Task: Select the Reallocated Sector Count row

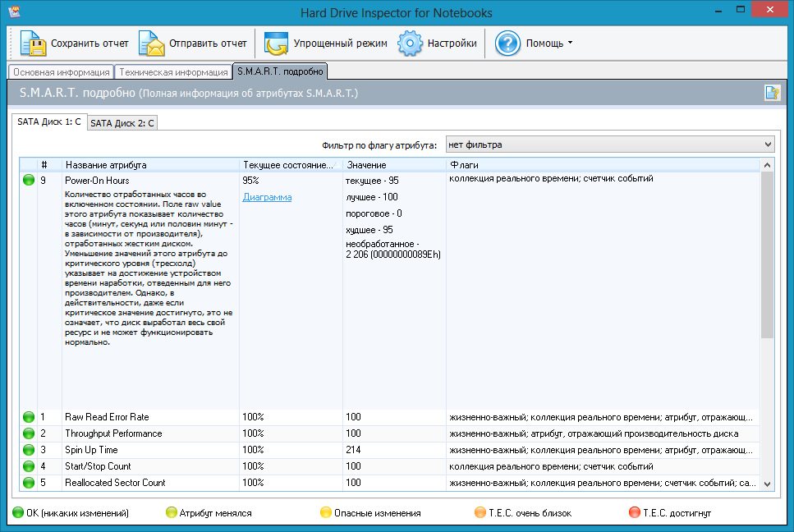Action: [x=115, y=483]
